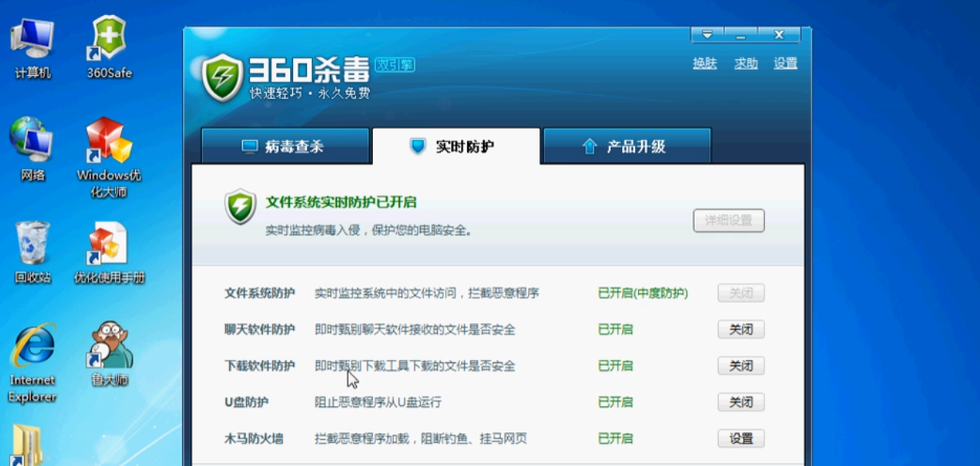The height and width of the screenshot is (466, 980).
Task: Click the 360杀毒 green shield logo
Action: [x=221, y=77]
